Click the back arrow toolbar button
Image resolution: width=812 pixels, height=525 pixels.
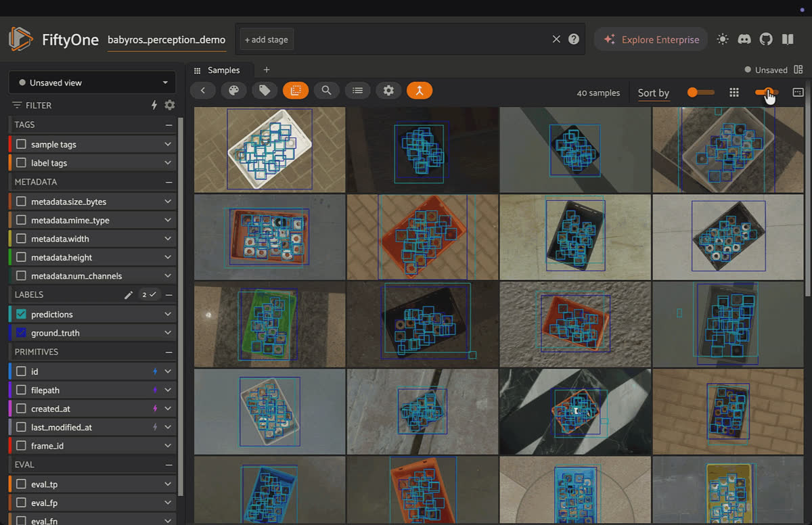pyautogui.click(x=202, y=91)
